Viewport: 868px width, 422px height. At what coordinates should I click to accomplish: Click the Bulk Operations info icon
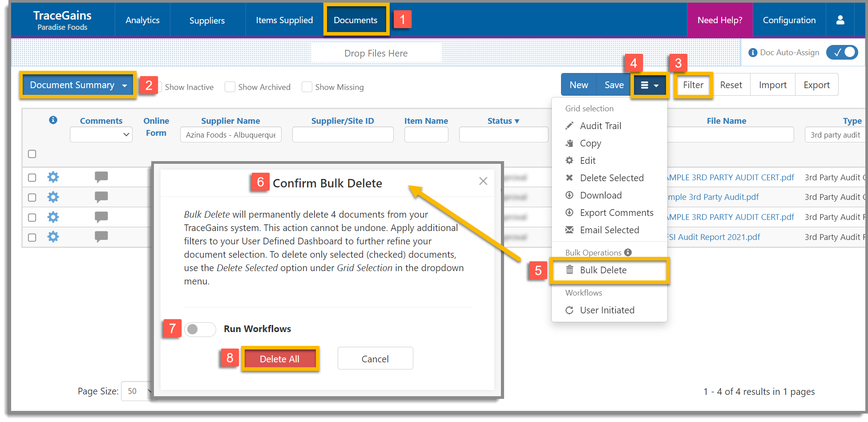[x=628, y=252]
